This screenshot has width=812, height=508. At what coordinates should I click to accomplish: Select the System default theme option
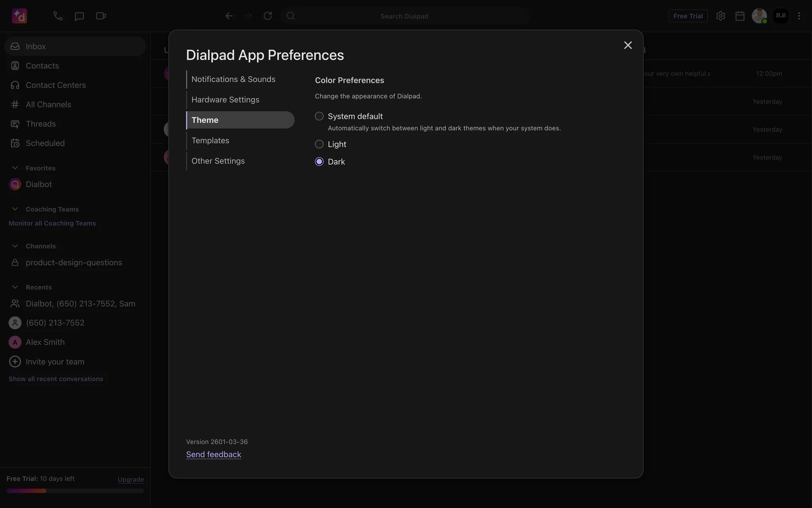[319, 116]
